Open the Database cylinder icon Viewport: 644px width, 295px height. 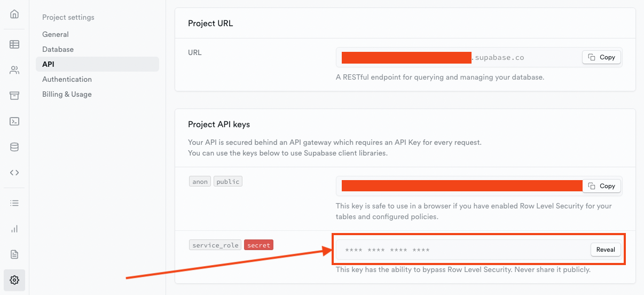pyautogui.click(x=14, y=147)
